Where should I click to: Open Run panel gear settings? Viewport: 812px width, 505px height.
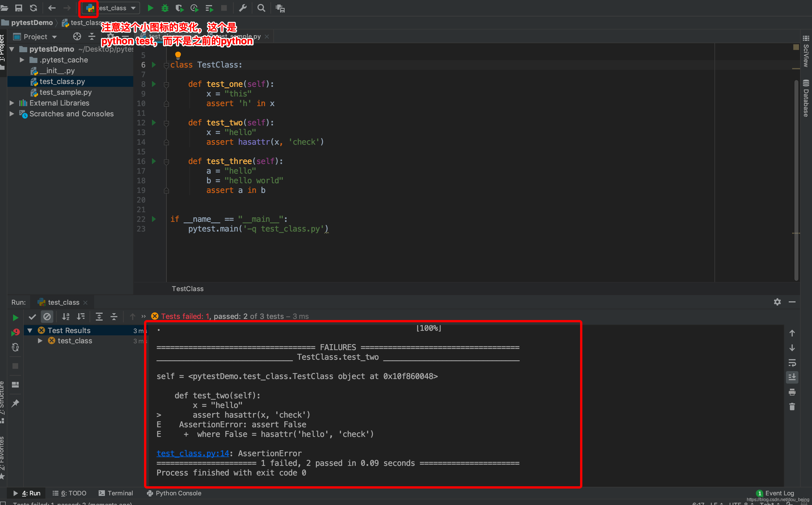click(777, 302)
